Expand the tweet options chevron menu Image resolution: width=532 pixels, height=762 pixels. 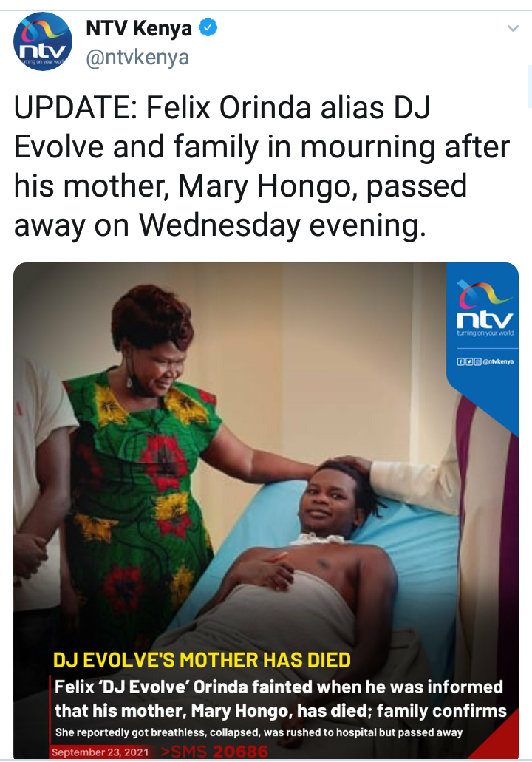[x=513, y=29]
